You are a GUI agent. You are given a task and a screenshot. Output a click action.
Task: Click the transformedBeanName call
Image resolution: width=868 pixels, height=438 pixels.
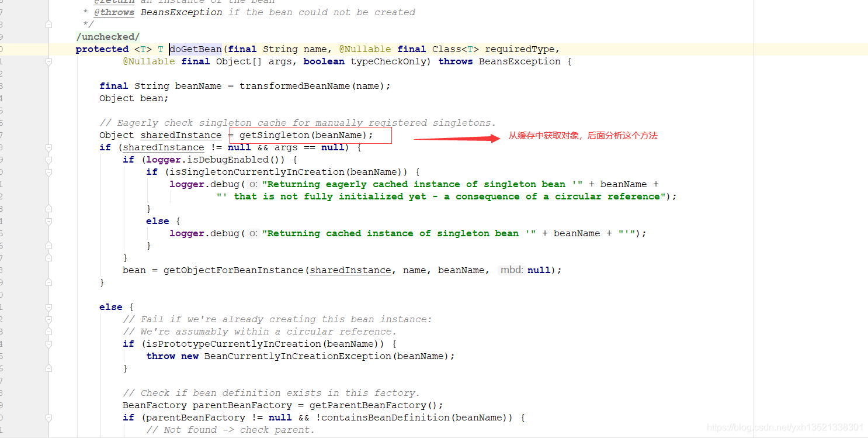295,86
